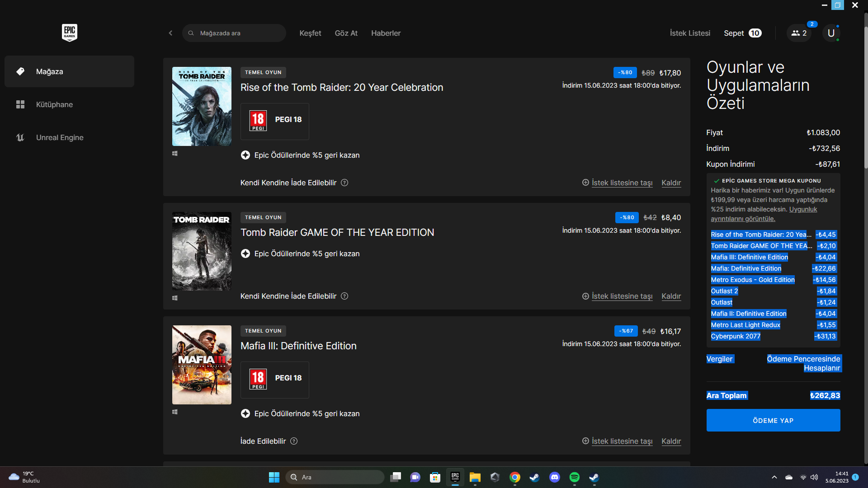Image resolution: width=868 pixels, height=488 pixels.
Task: Move Mafia III to wishlist link
Action: [x=622, y=441]
